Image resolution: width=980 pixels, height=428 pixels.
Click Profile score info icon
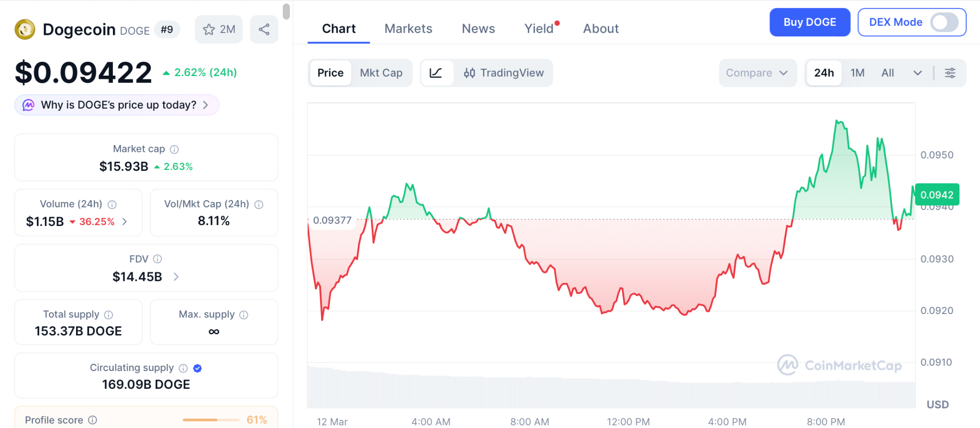[93, 420]
